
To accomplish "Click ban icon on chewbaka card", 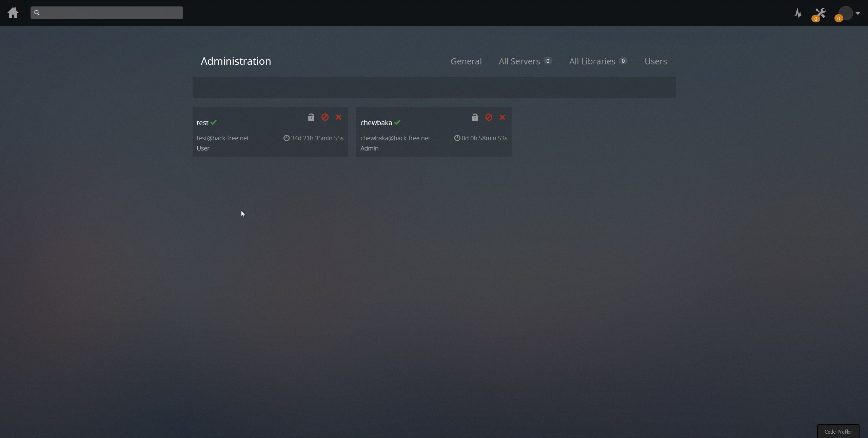I will [489, 117].
